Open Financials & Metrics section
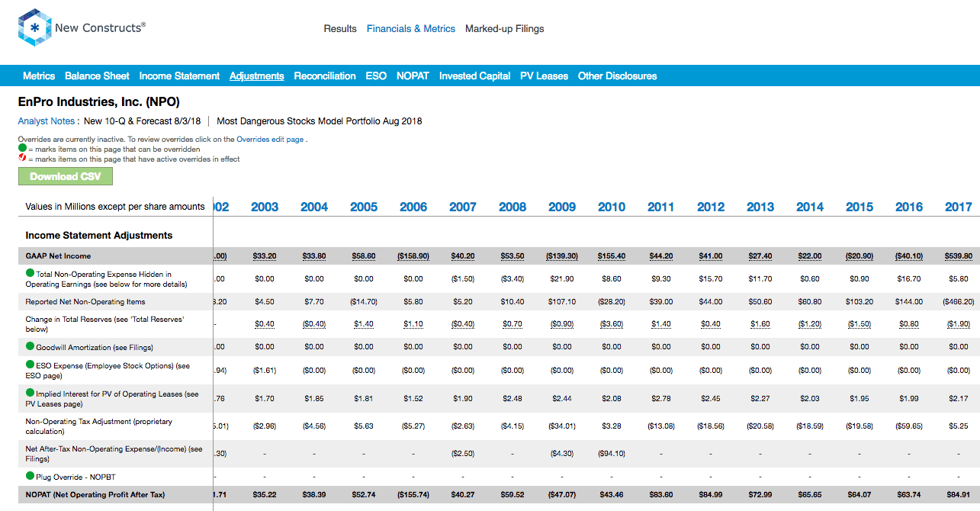The image size is (980, 511). coord(411,29)
